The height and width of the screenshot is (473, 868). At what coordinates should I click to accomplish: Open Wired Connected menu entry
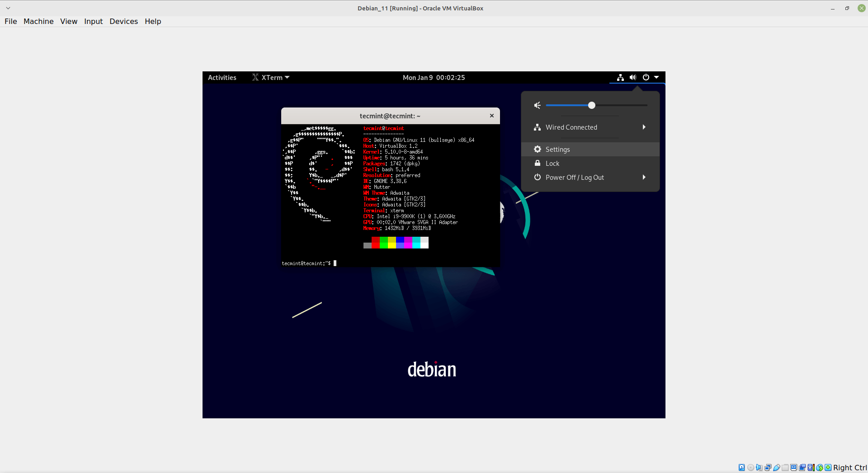pos(590,127)
